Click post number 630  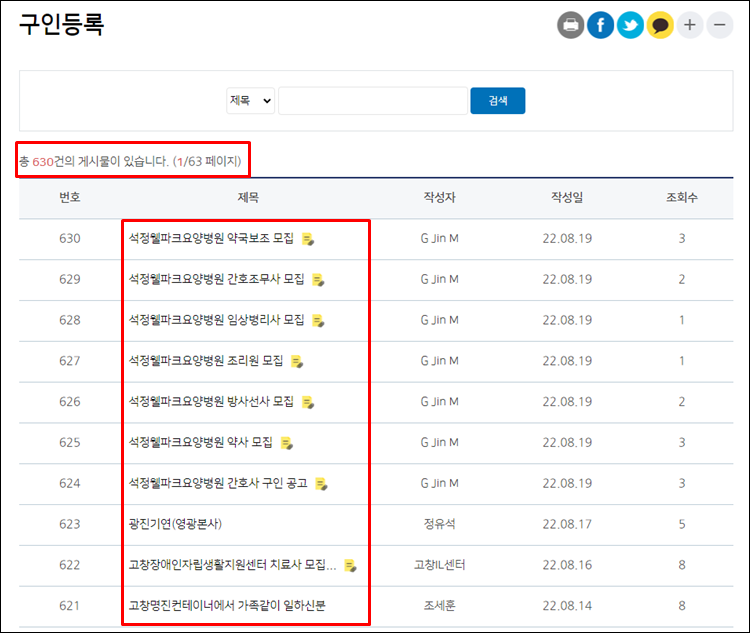pyautogui.click(x=70, y=238)
